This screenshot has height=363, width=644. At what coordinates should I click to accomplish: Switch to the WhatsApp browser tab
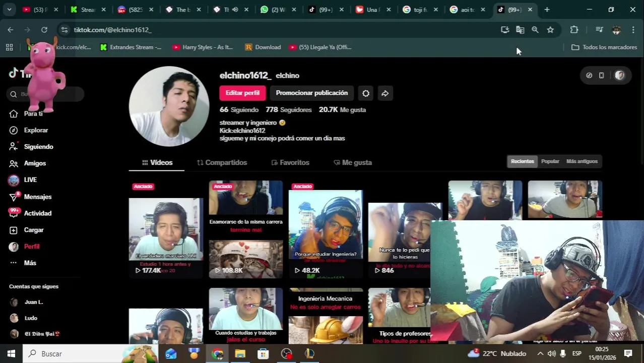coord(278,9)
